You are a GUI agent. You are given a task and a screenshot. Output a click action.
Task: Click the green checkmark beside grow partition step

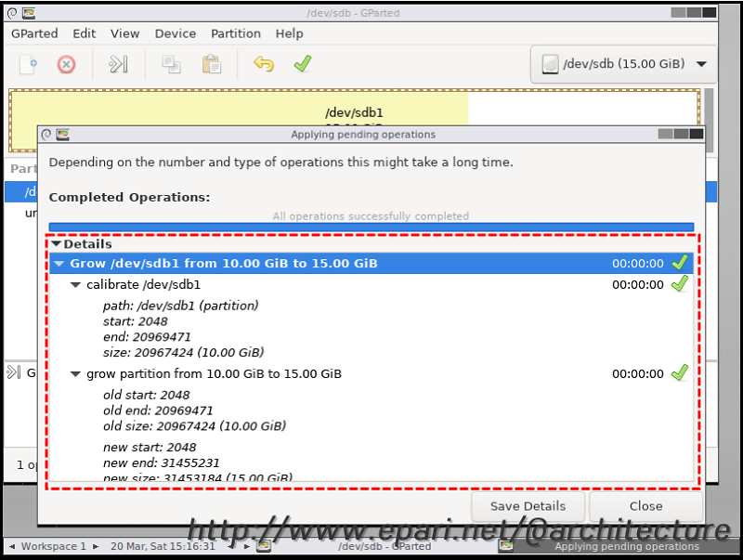tap(680, 372)
